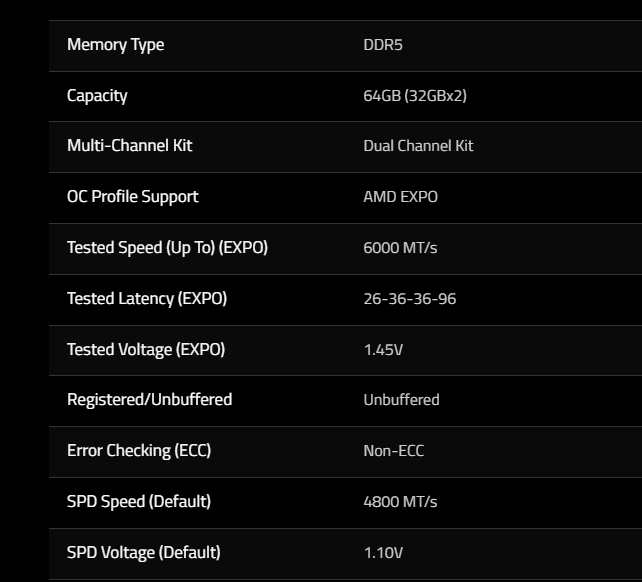The height and width of the screenshot is (582, 642).
Task: Click the OC Profile Support label
Action: tap(132, 197)
